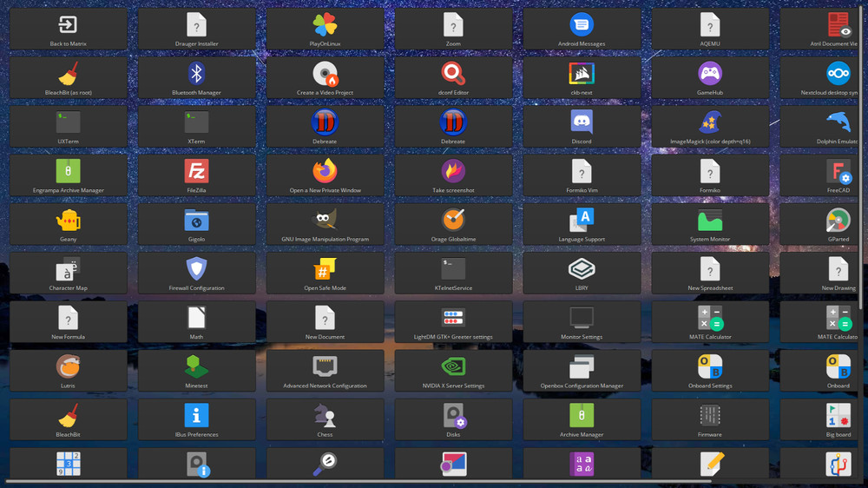This screenshot has height=488, width=868.
Task: Launch Gigolo
Action: [x=196, y=224]
